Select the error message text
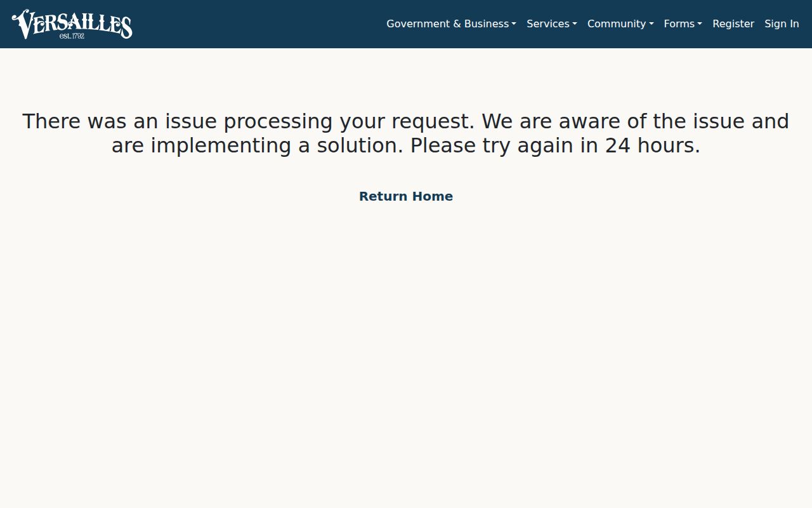Viewport: 812px width, 508px height. 406,133
